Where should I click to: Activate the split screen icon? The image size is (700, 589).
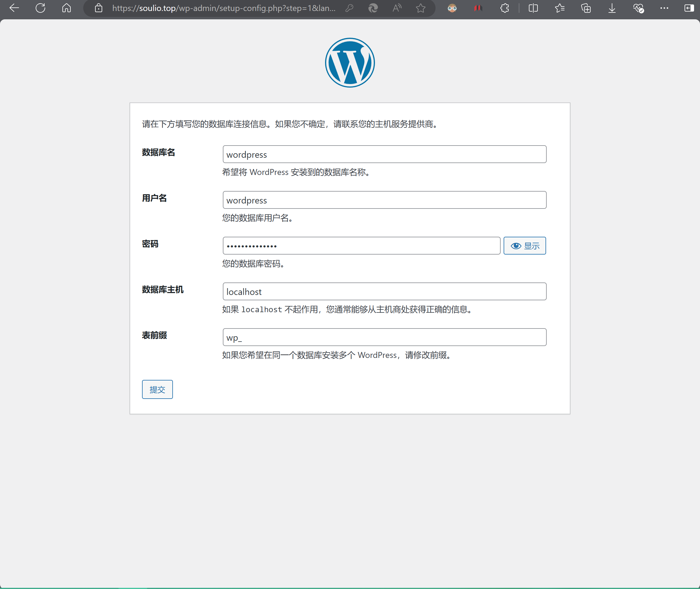pos(533,8)
